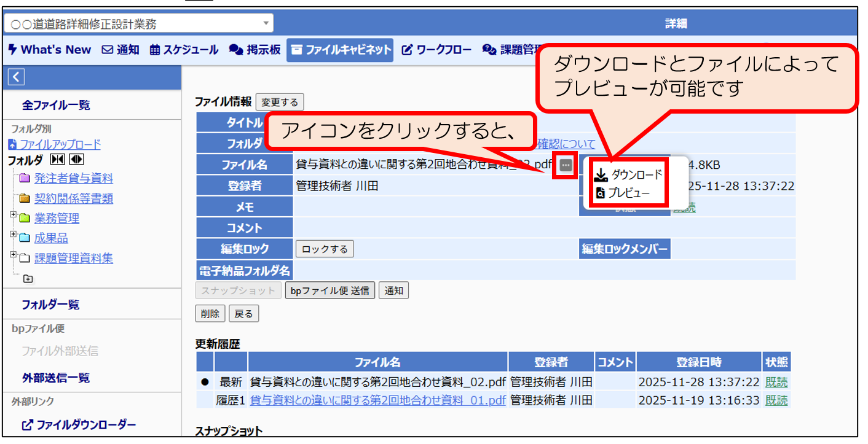Click the 変更する button next to ファイル情報
The image size is (868, 444).
coord(280,103)
